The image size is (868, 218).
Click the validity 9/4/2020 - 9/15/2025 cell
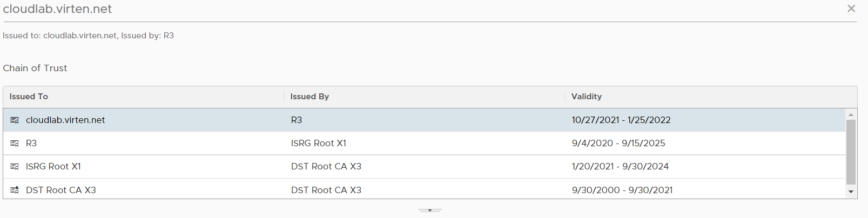618,143
